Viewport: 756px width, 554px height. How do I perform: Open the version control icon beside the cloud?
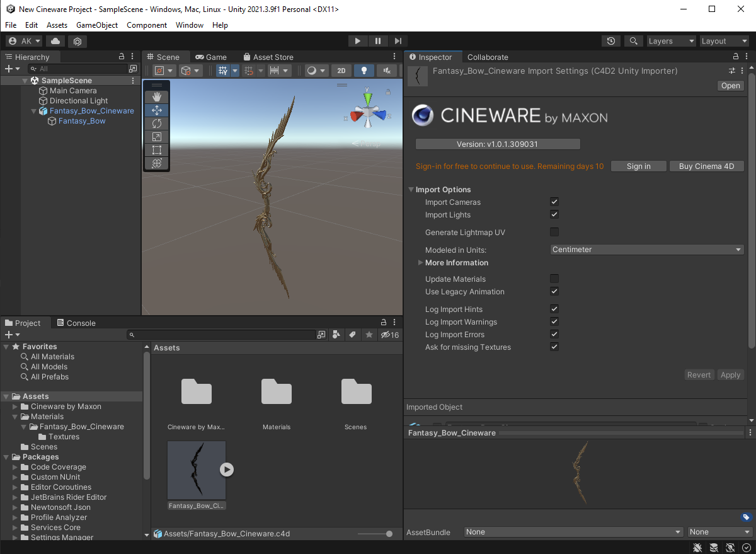(x=77, y=41)
